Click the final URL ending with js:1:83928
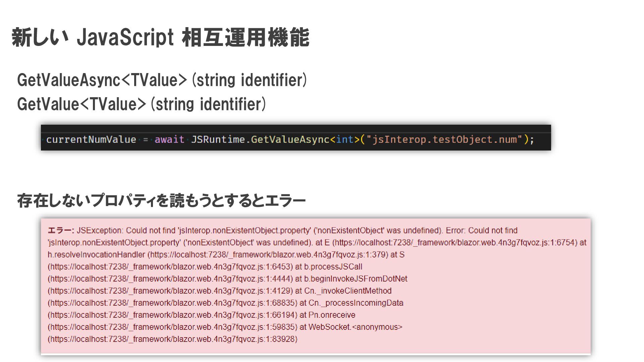Screen dimensions: 644x362 tap(172, 339)
